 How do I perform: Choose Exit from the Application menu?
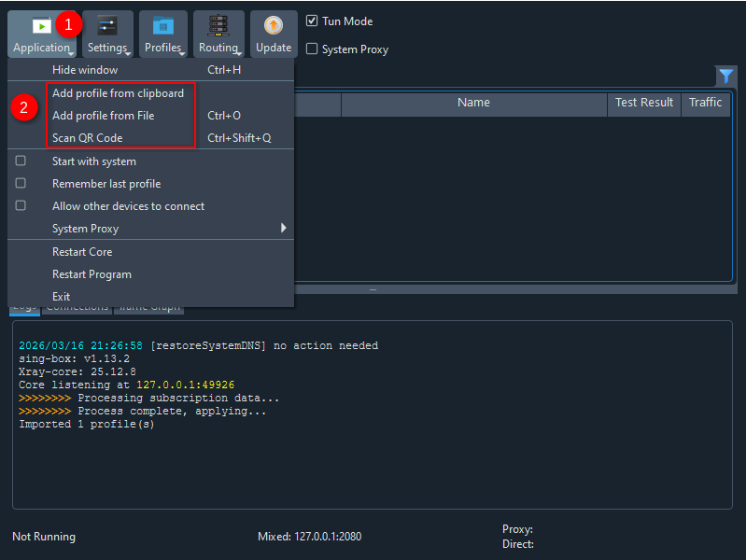[x=62, y=297]
